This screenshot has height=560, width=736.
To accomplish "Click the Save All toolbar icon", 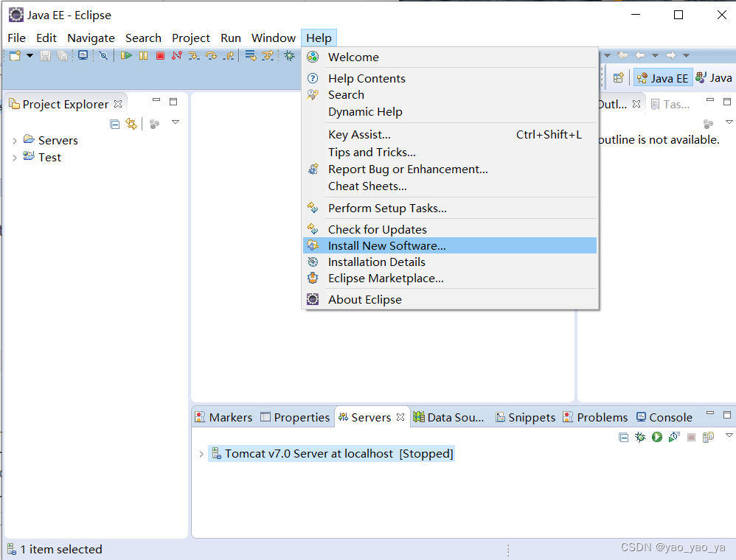I will [x=63, y=55].
